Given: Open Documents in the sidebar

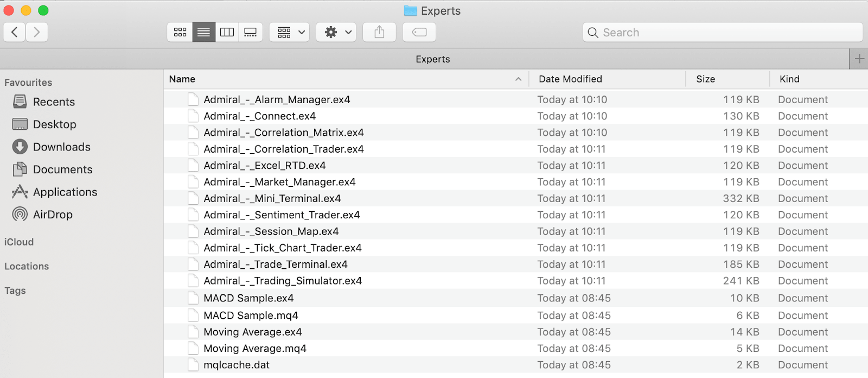Looking at the screenshot, I should coord(52,169).
